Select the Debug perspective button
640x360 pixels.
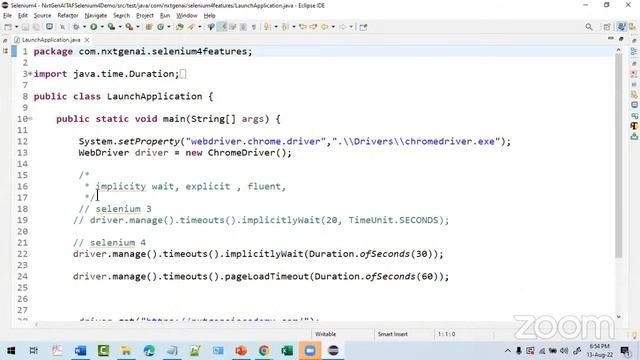tap(631, 27)
